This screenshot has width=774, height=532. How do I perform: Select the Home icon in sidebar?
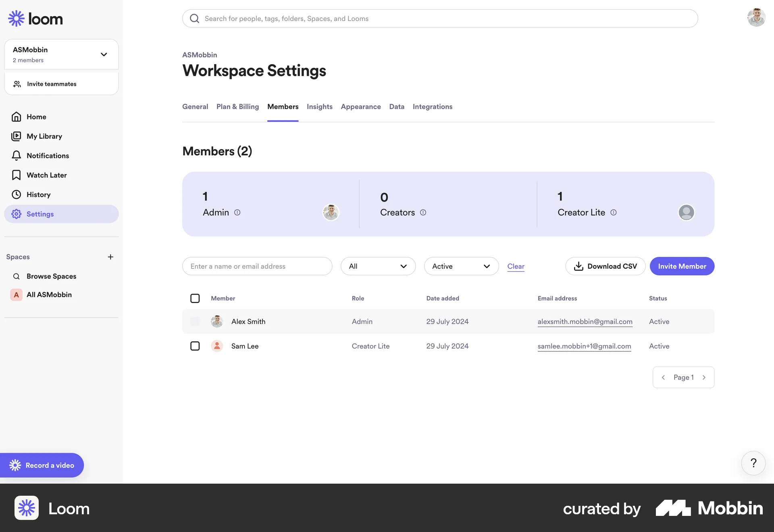pos(17,116)
